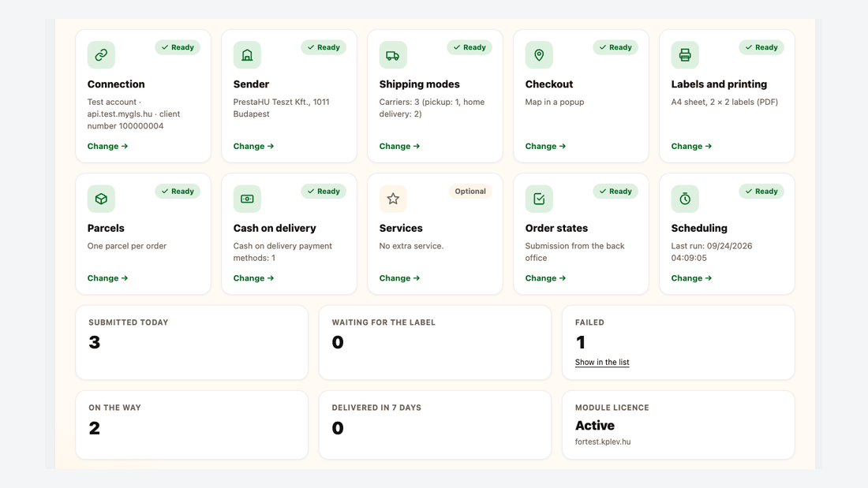The width and height of the screenshot is (868, 488).
Task: Click Cash on delivery payment methods text
Action: 282,251
